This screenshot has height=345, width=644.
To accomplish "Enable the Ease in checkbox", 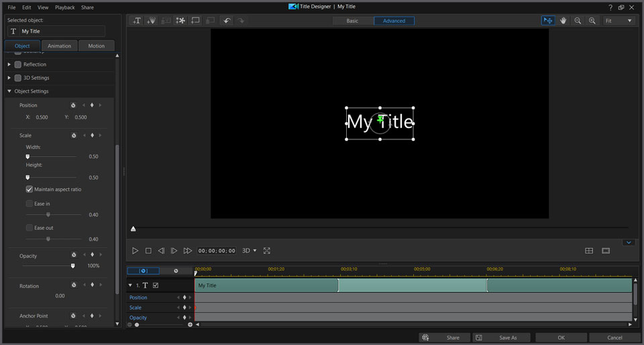I will [x=30, y=204].
